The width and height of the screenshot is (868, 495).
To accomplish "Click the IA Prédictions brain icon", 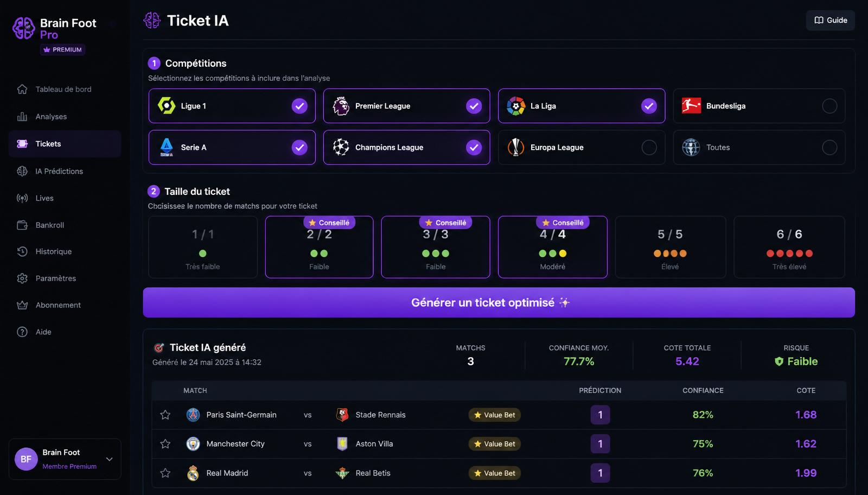I will (x=22, y=171).
